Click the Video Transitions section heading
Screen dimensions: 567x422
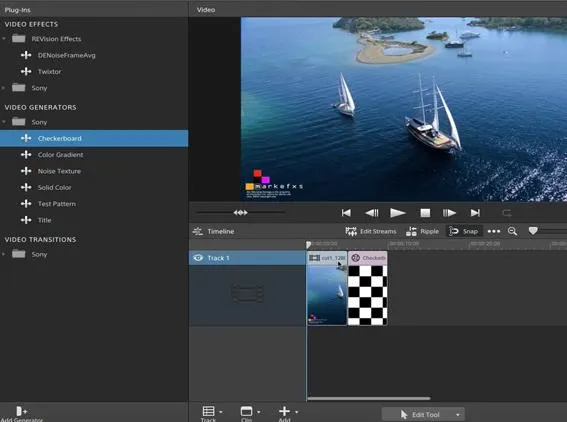click(40, 239)
